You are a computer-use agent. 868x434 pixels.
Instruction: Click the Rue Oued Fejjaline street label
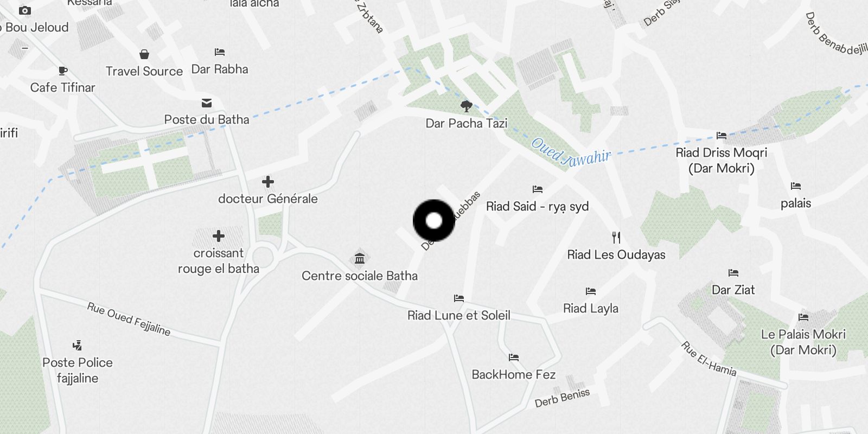point(129,319)
